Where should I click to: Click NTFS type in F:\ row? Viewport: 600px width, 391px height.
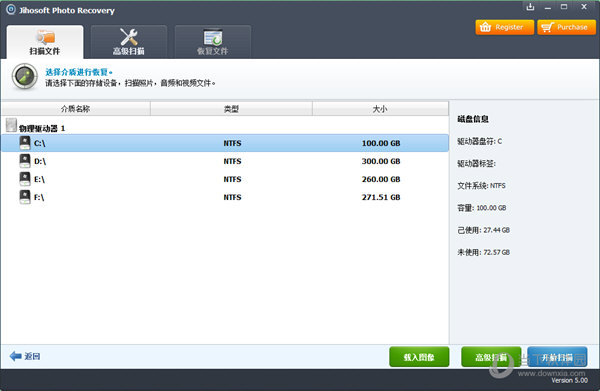(x=232, y=197)
